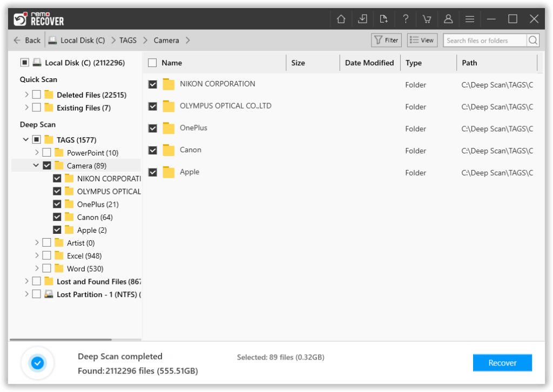Screen dimensions: 553x392
Task: Go Back using the Back button
Action: click(27, 40)
